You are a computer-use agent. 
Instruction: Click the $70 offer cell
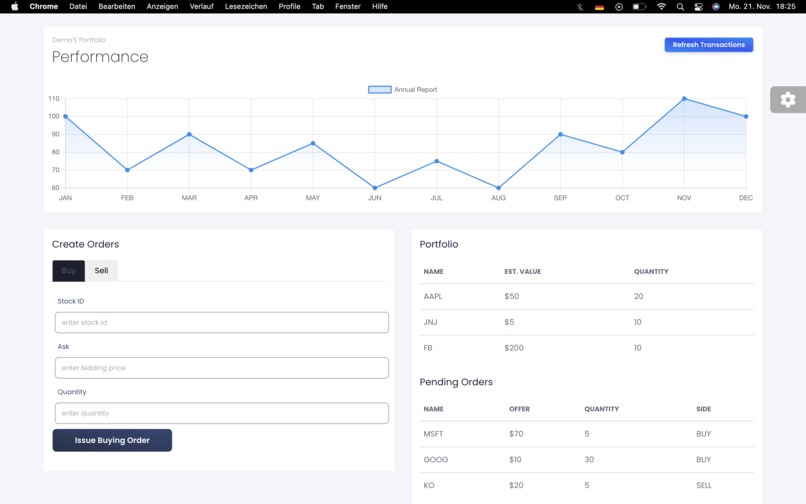[x=516, y=434]
